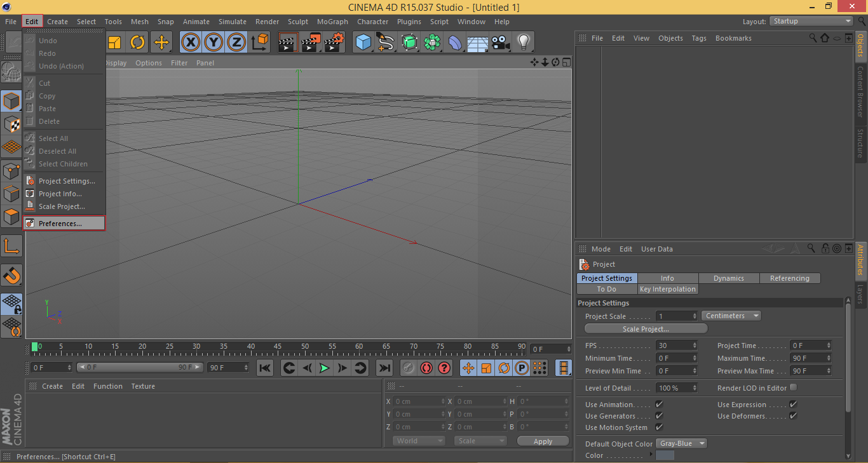Add a Light bulb object
The image size is (868, 463).
523,43
